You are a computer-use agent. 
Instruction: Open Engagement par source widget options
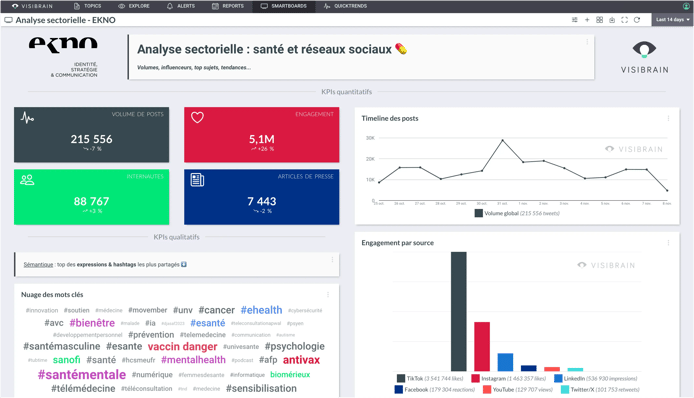(x=668, y=243)
